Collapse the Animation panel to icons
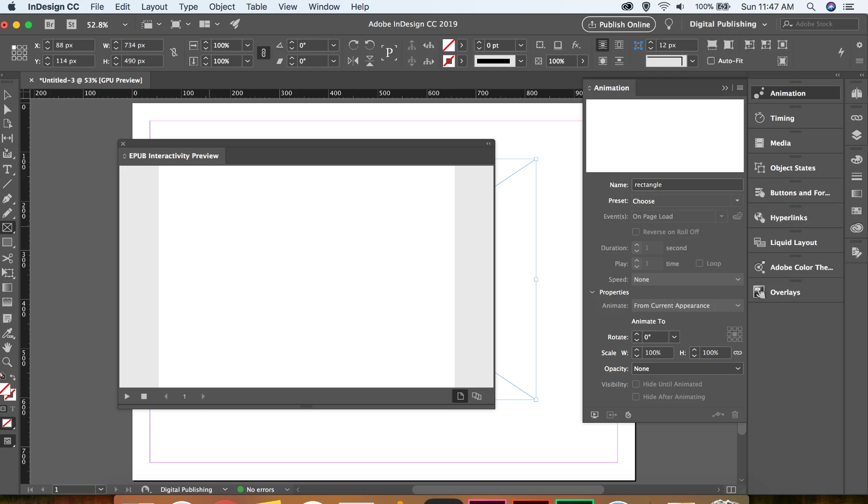The image size is (868, 504). click(725, 88)
